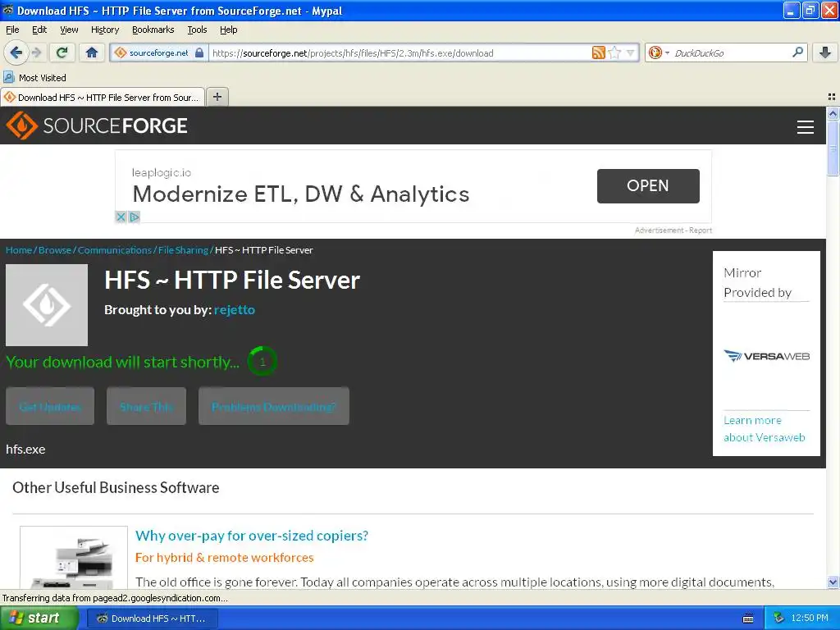
Task: Click the Advertisement Report link
Action: click(x=673, y=231)
